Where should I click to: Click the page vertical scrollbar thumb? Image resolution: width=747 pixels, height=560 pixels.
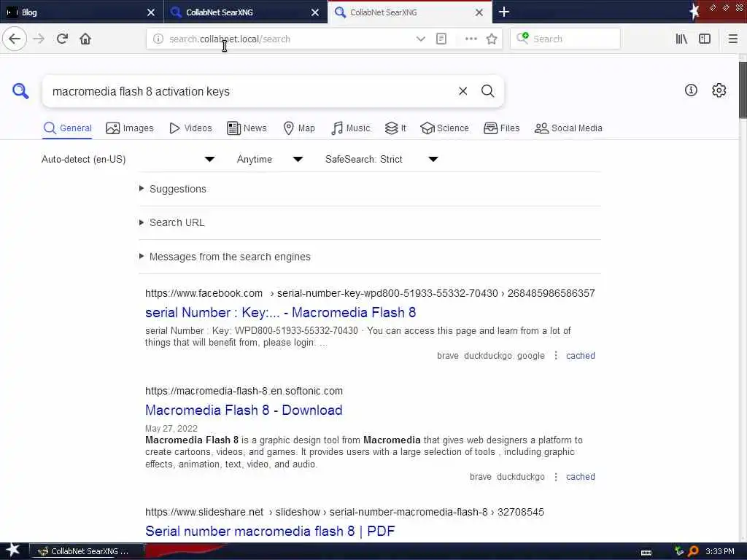[743, 90]
